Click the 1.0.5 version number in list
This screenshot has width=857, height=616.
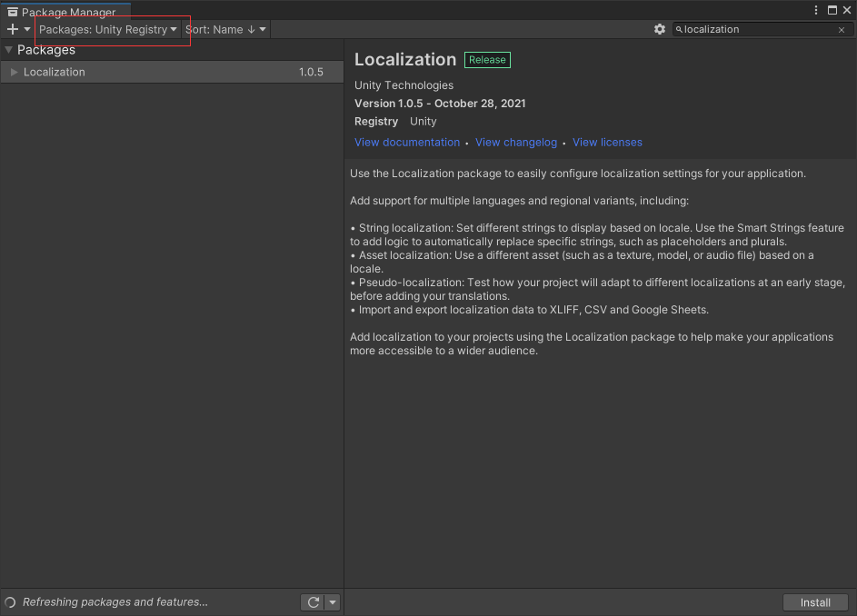click(311, 72)
